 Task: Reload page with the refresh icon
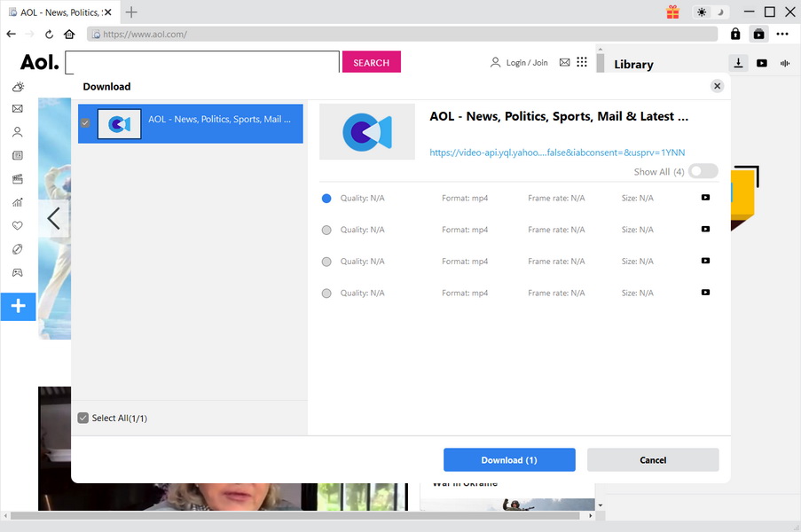(x=50, y=34)
